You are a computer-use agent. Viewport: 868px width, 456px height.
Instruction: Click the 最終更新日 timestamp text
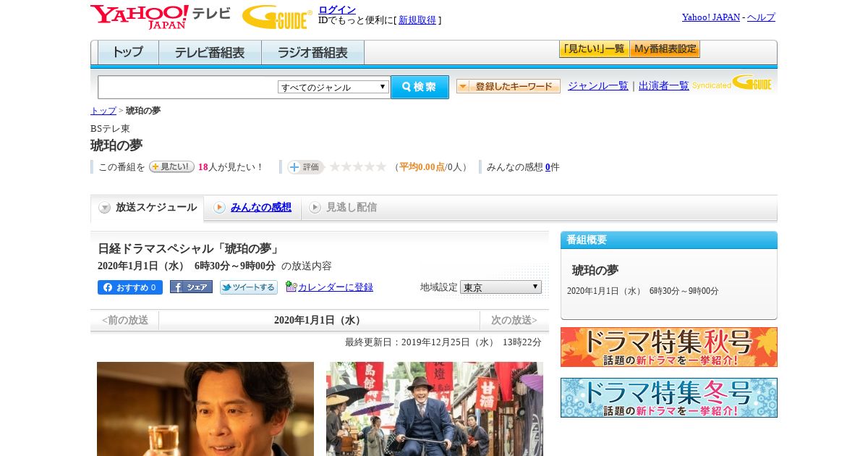click(443, 342)
